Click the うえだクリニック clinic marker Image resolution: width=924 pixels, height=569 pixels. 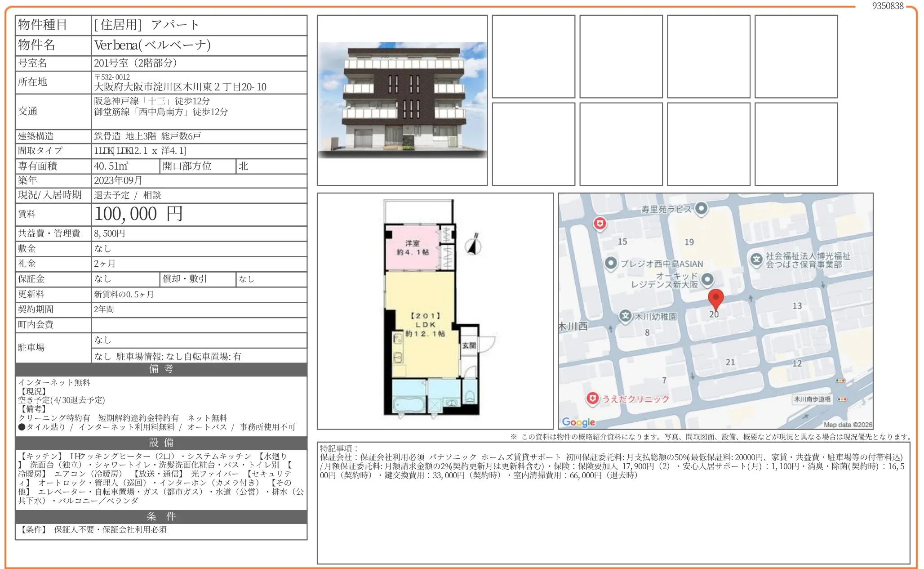(593, 398)
